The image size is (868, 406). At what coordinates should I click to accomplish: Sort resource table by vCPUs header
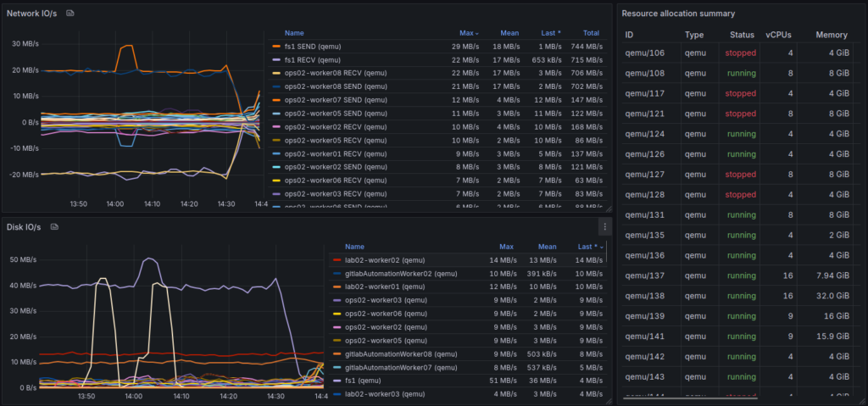(777, 35)
